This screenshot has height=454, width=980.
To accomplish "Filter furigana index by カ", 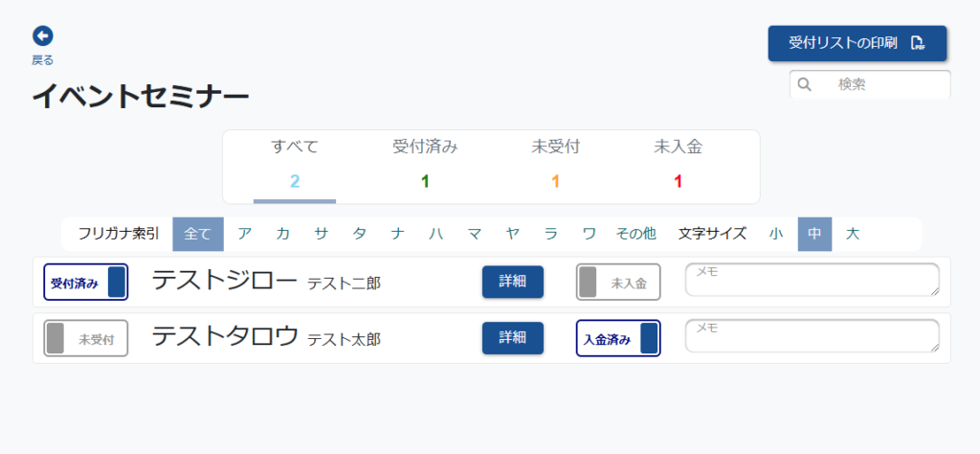I will coord(283,235).
